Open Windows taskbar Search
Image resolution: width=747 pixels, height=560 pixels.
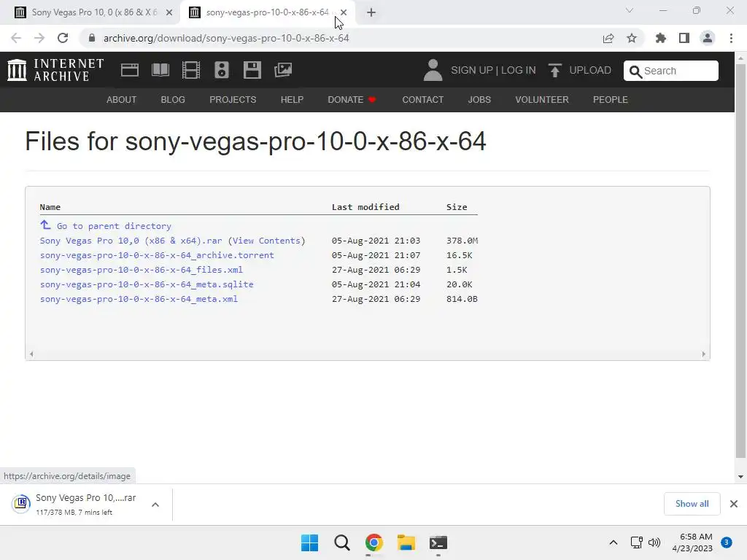click(x=342, y=542)
